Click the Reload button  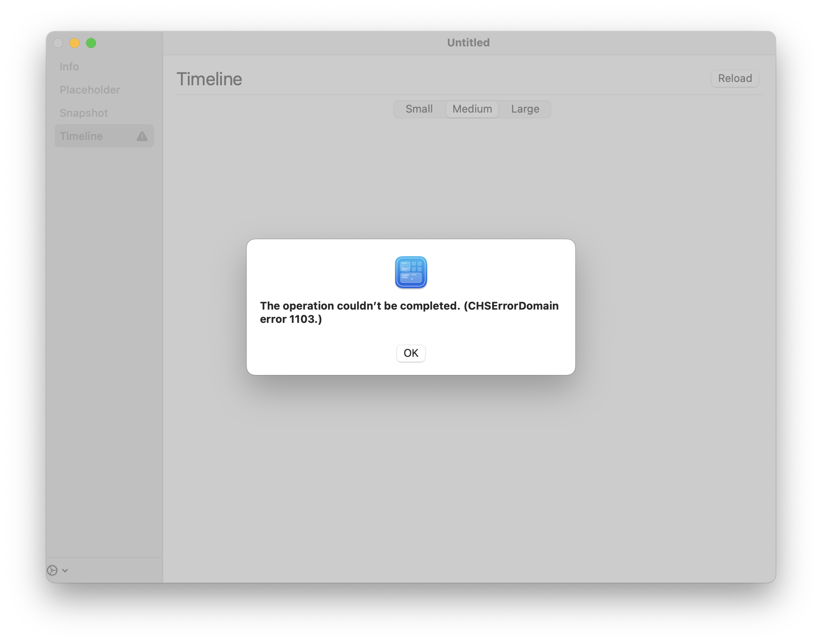tap(735, 78)
